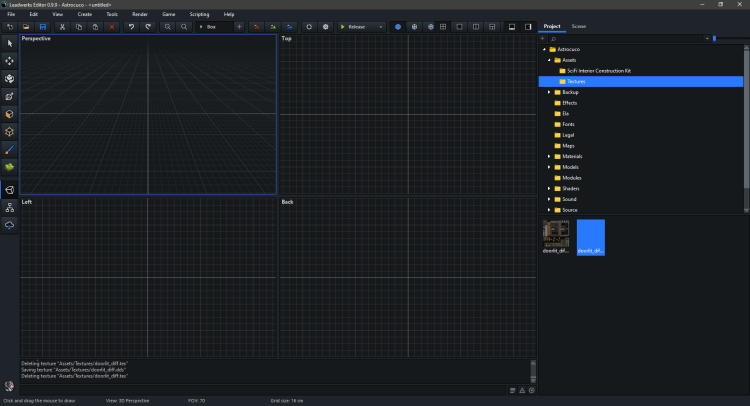Screen dimensions: 750x406
Task: Select the Sci-Fi Interior Construction Kit folder
Action: pos(600,71)
